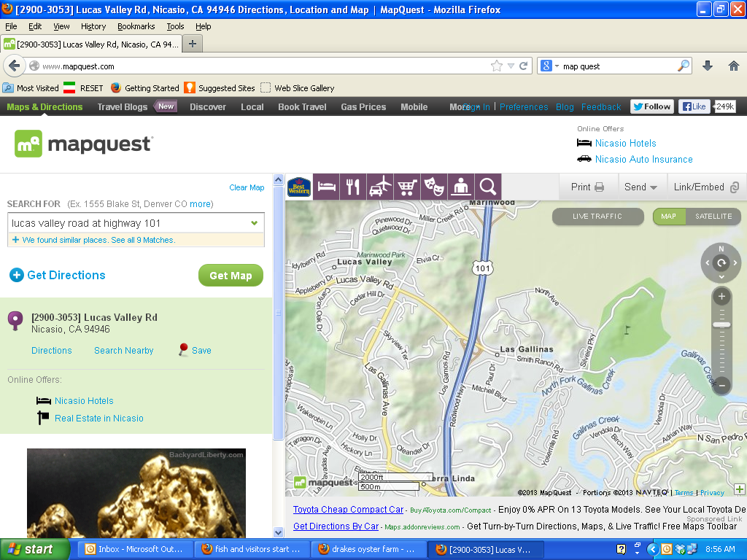Toggle Live Traffic on the map
Image resolution: width=747 pixels, height=560 pixels.
[597, 216]
